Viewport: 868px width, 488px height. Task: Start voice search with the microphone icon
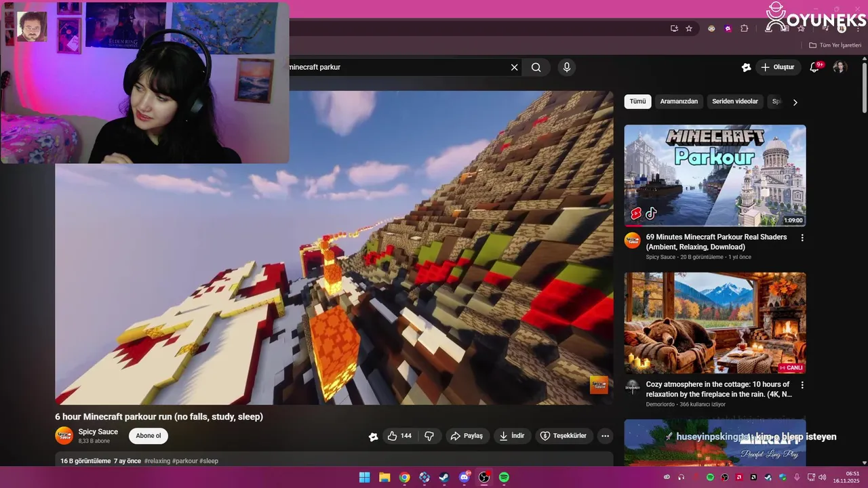point(567,67)
